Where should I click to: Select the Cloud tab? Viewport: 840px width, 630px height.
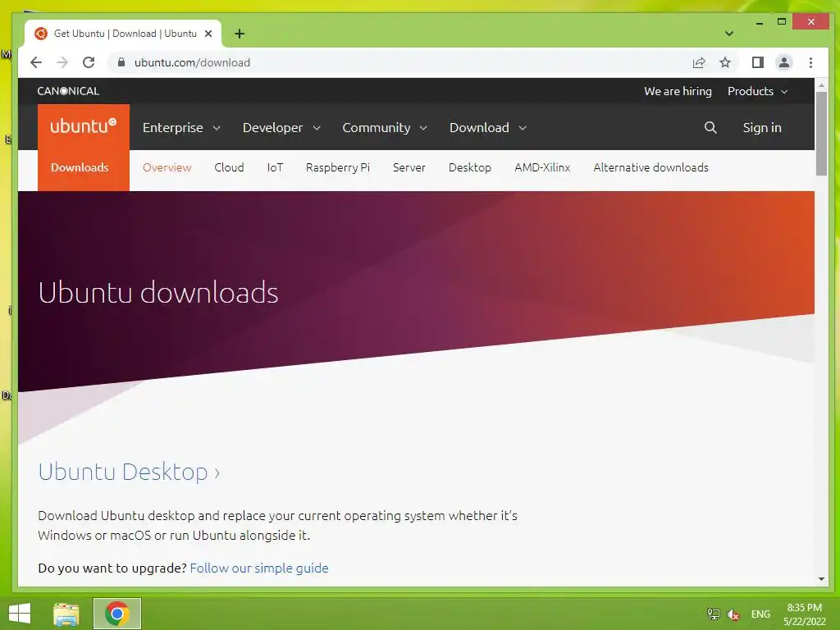[x=229, y=167]
